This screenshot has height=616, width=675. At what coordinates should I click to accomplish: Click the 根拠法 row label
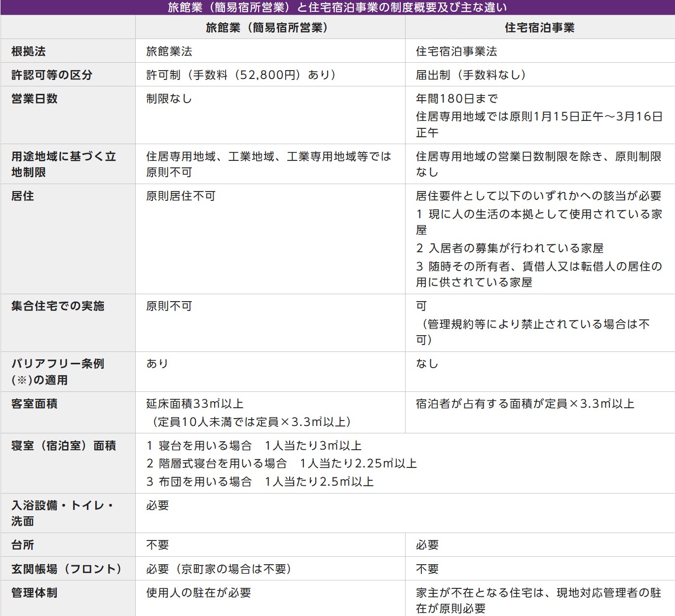click(29, 51)
